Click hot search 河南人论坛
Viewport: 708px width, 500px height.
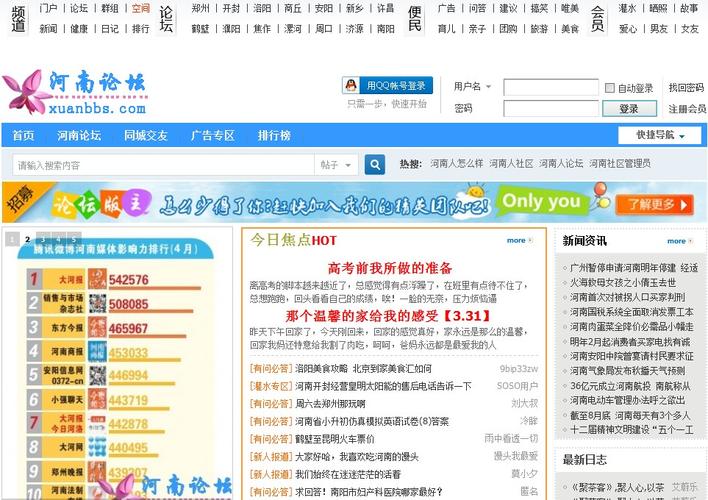tap(561, 164)
